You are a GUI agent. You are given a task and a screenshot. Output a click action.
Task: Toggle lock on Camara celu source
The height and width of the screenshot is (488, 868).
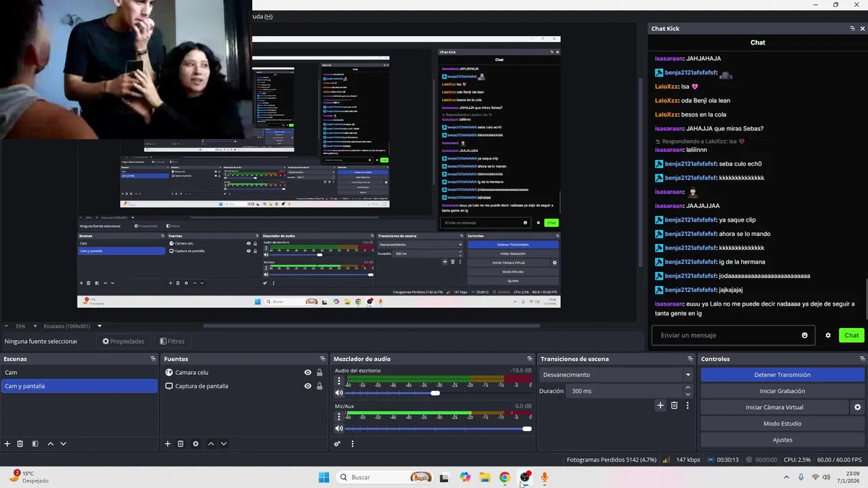(x=319, y=373)
